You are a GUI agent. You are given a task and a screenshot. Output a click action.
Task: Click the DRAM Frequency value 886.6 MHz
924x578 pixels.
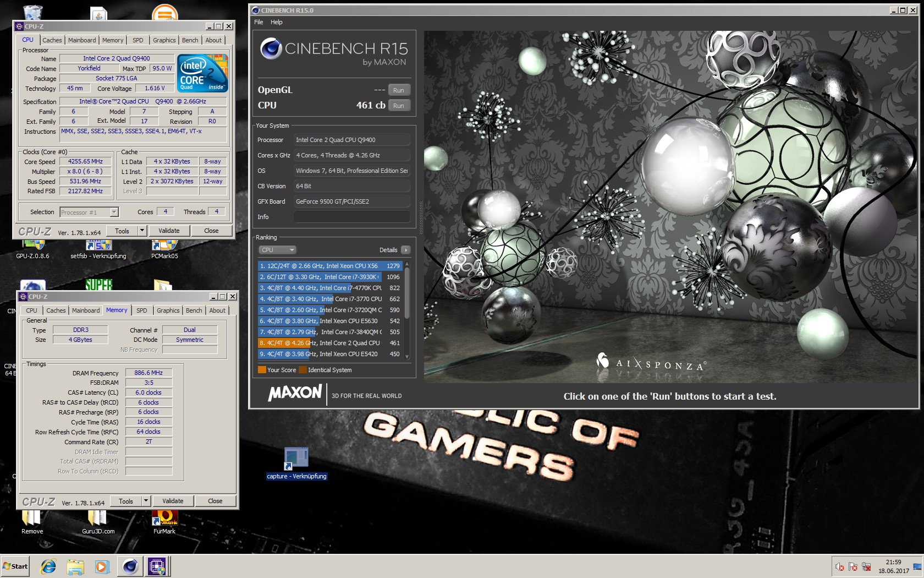coord(148,373)
